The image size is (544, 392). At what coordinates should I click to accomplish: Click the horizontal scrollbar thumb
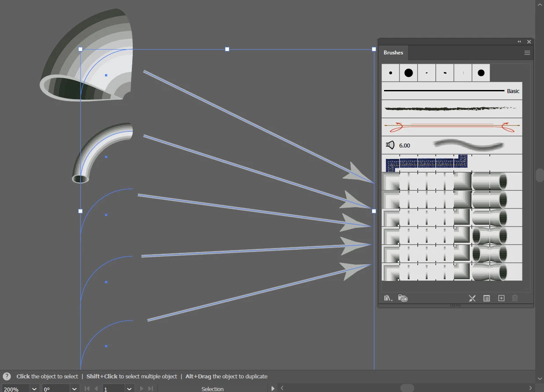point(407,388)
